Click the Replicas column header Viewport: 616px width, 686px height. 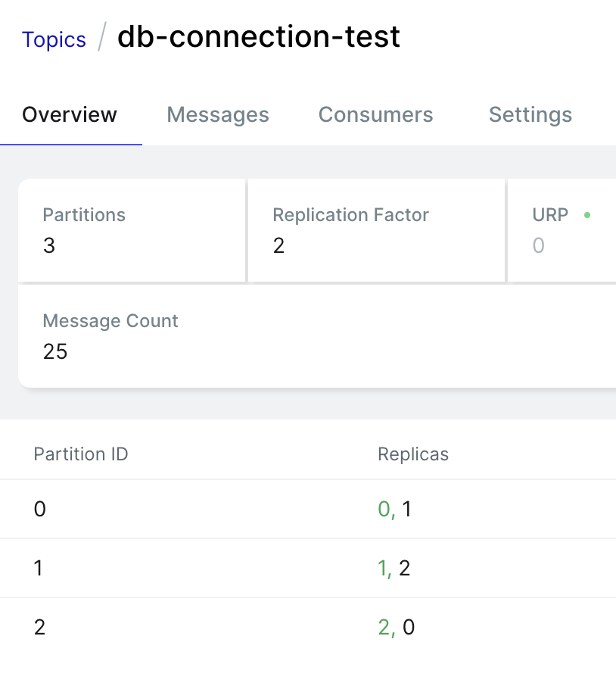[x=413, y=454]
